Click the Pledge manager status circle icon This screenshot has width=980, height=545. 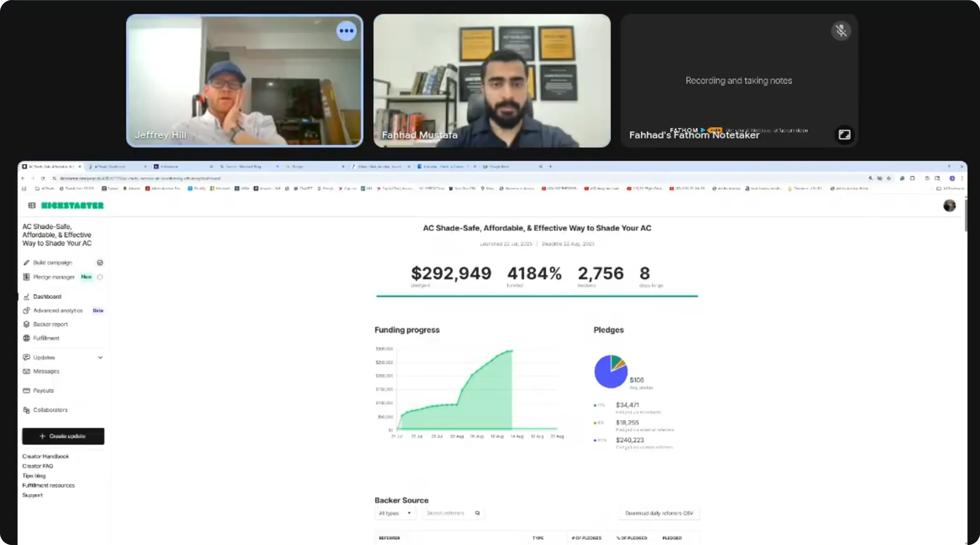pyautogui.click(x=100, y=277)
